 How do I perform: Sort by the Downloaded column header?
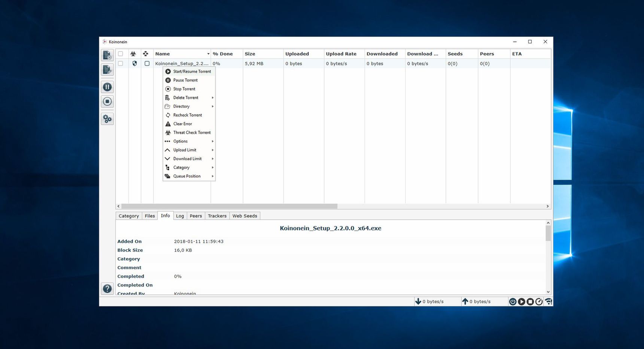pyautogui.click(x=385, y=54)
